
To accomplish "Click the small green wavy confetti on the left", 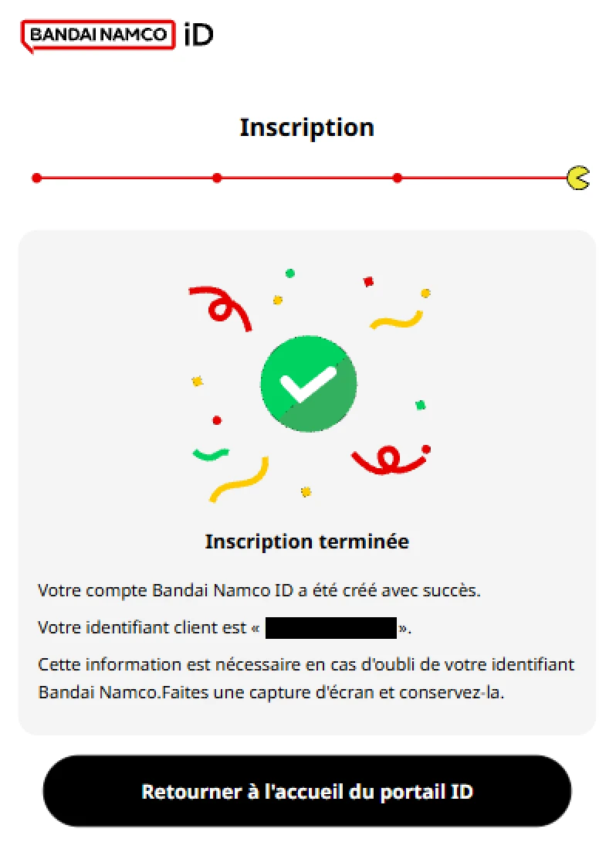I will (x=211, y=454).
